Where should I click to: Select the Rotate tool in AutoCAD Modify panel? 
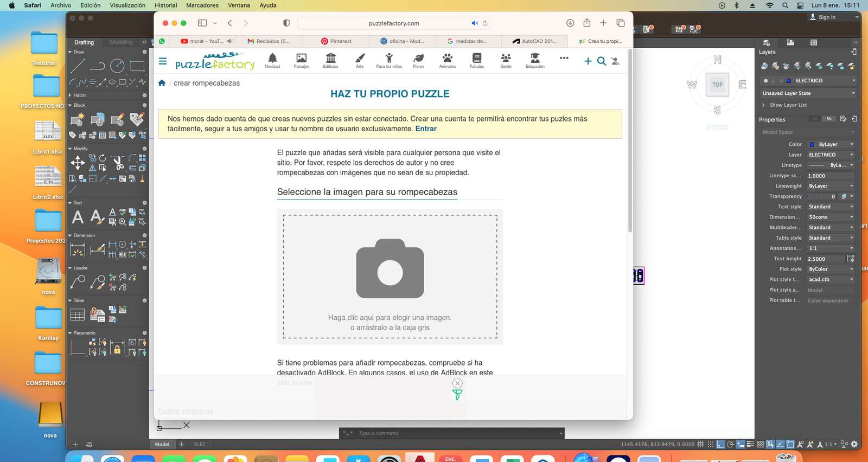pos(103,158)
